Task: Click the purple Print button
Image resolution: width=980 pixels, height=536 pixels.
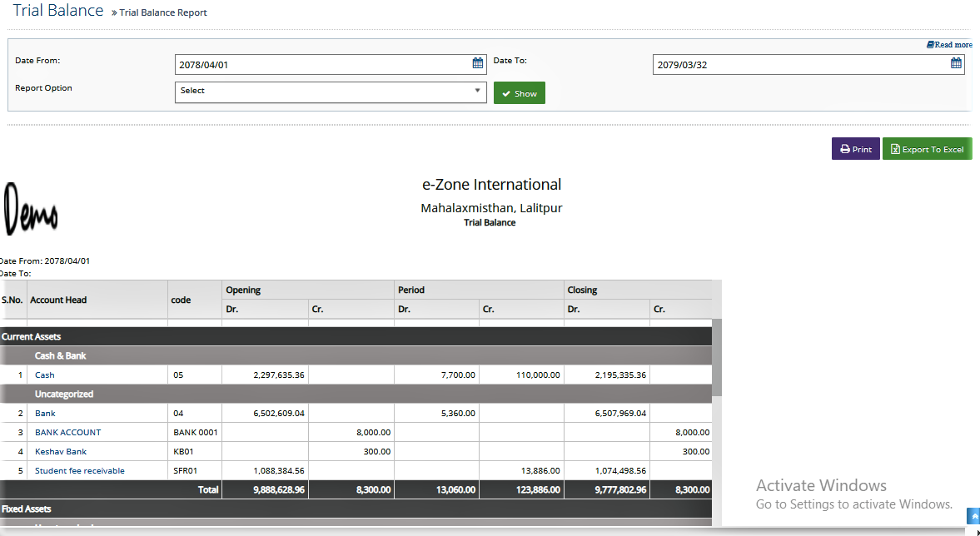Action: (856, 149)
